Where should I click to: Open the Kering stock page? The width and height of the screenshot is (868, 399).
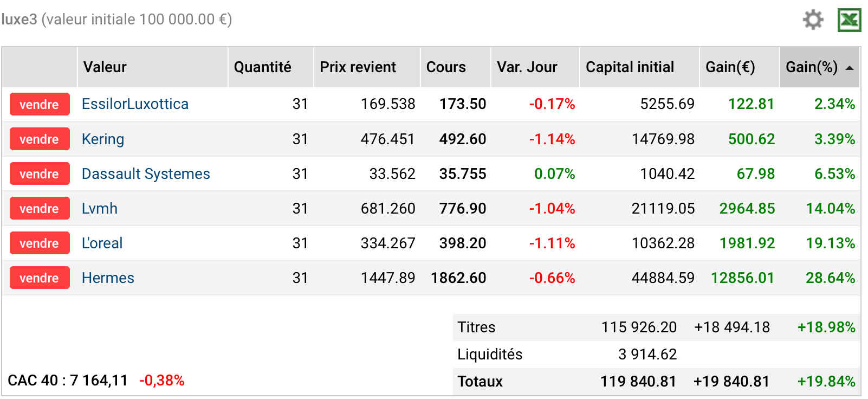[x=103, y=139]
